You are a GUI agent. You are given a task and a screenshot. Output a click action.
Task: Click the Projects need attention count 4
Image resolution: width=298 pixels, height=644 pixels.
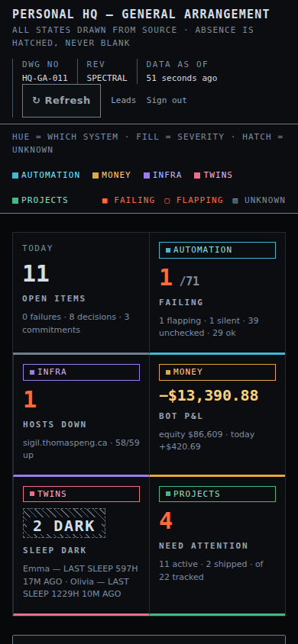166,521
